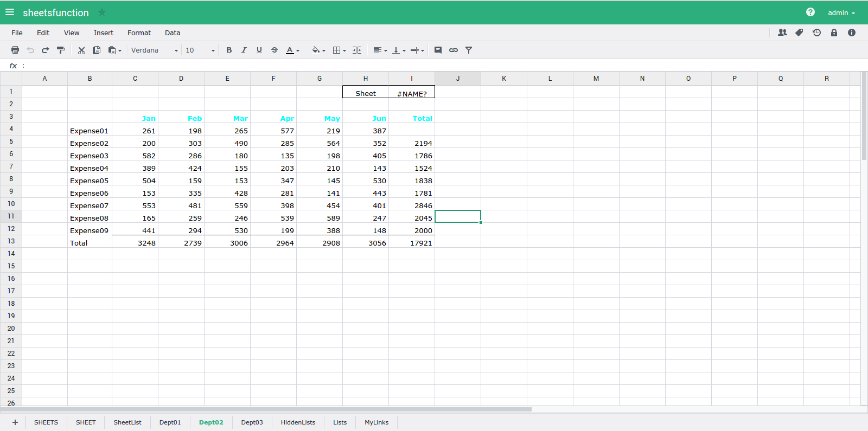Click the copy icon
The width and height of the screenshot is (868, 431).
97,50
